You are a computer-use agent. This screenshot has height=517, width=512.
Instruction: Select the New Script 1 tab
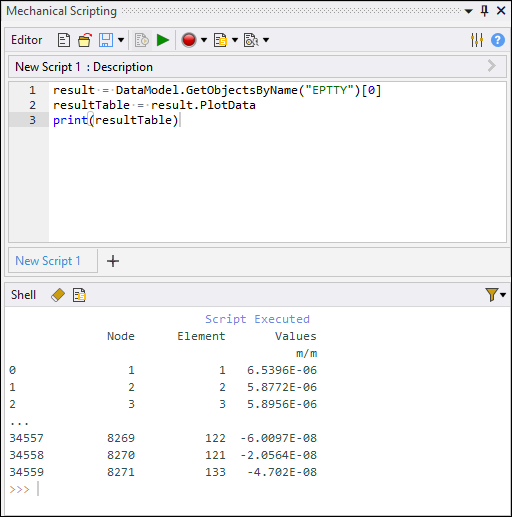coord(48,261)
